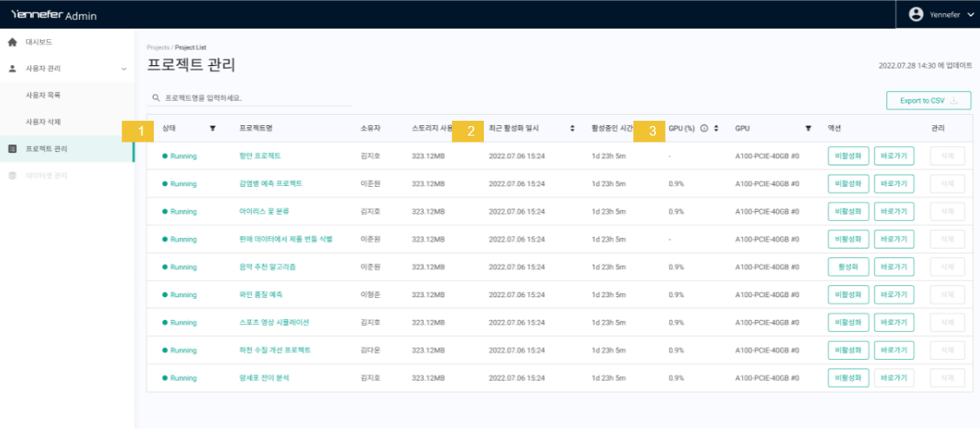Click the search magnifier icon
Screen dimensions: 980x438
pyautogui.click(x=156, y=98)
